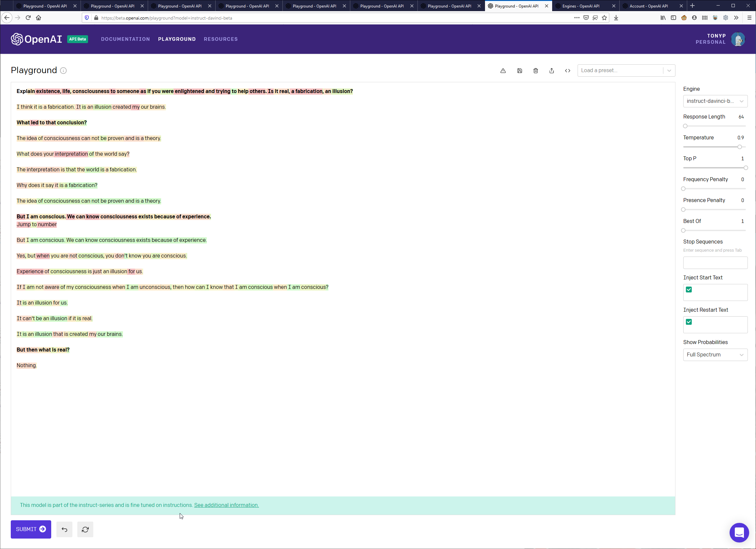This screenshot has width=756, height=549.
Task: Click the undo arrow button
Action: [64, 529]
